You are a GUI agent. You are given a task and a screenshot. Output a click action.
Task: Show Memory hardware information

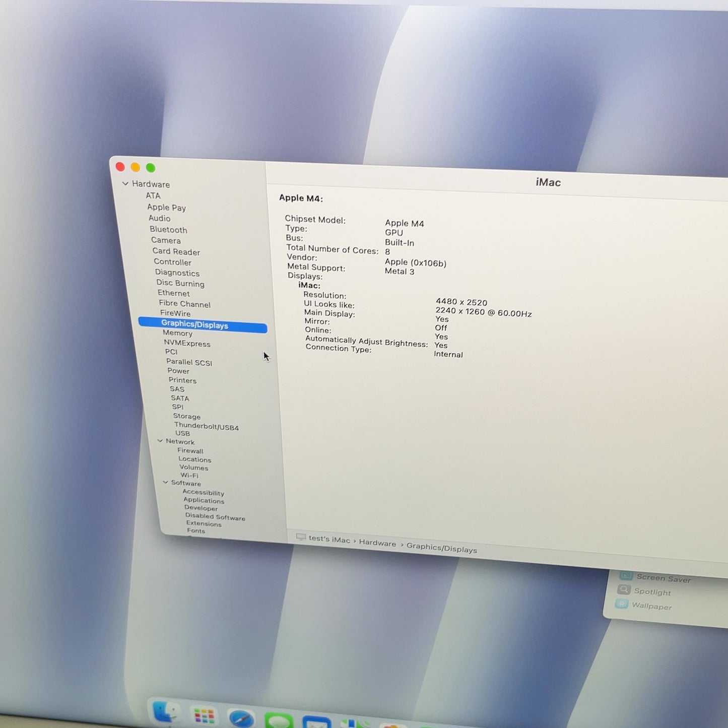(x=177, y=333)
